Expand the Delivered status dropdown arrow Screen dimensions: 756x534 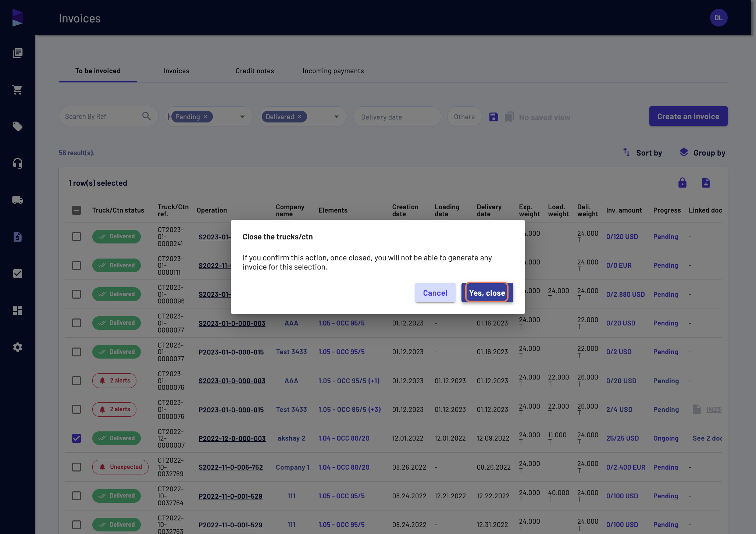point(336,117)
